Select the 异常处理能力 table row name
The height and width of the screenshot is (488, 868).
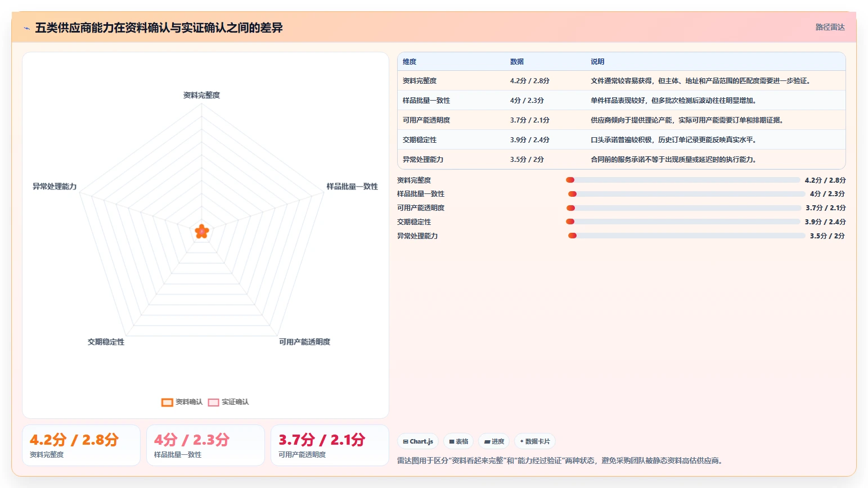[x=423, y=160]
